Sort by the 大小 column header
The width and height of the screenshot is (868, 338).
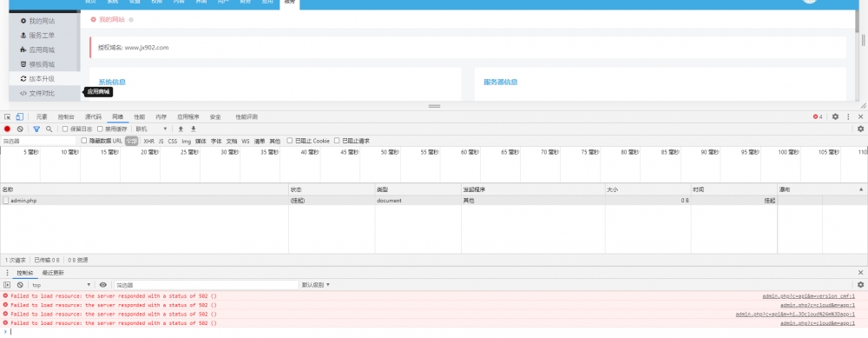coord(648,189)
